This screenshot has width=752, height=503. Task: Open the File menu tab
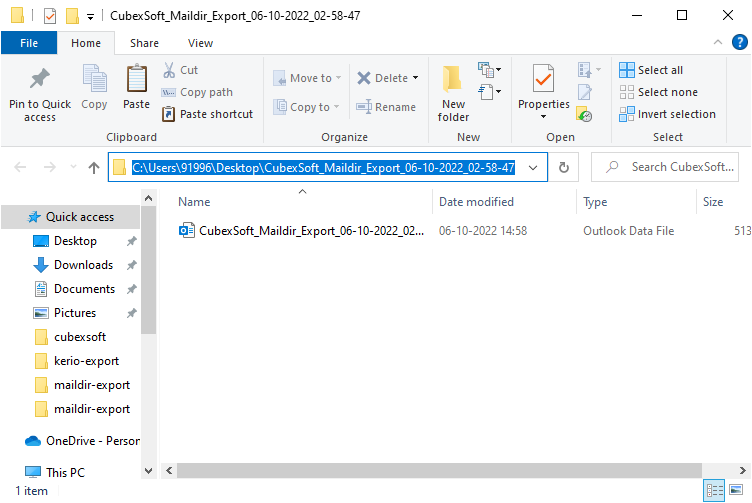tap(29, 43)
